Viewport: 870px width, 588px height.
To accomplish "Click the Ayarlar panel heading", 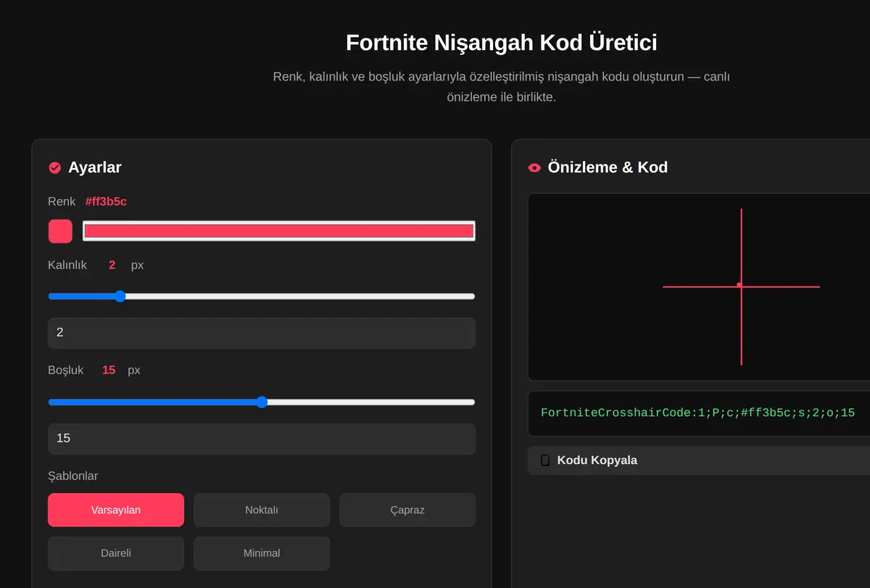I will click(95, 167).
